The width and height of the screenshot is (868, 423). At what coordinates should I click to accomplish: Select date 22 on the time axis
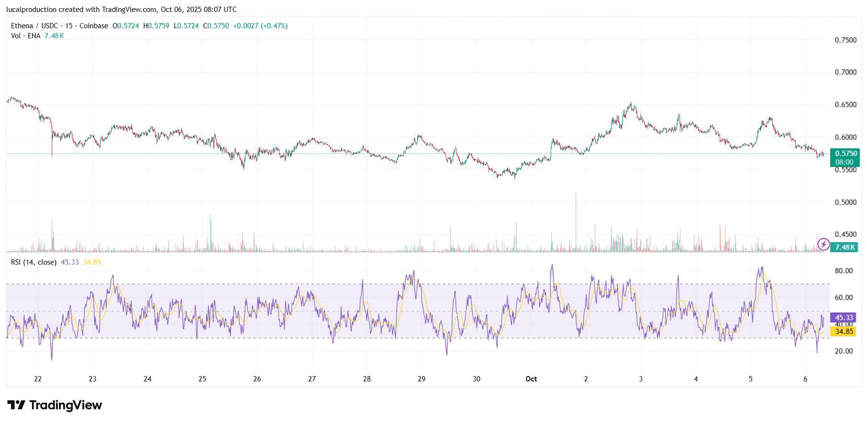tap(38, 379)
